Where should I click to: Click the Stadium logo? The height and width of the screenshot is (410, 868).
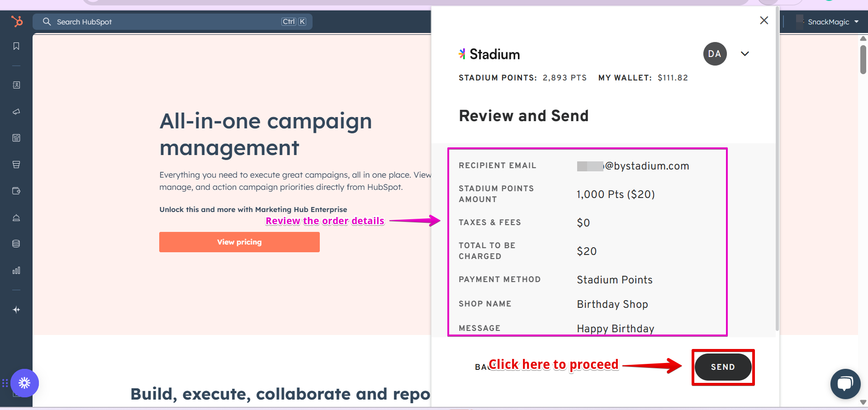pyautogui.click(x=489, y=54)
